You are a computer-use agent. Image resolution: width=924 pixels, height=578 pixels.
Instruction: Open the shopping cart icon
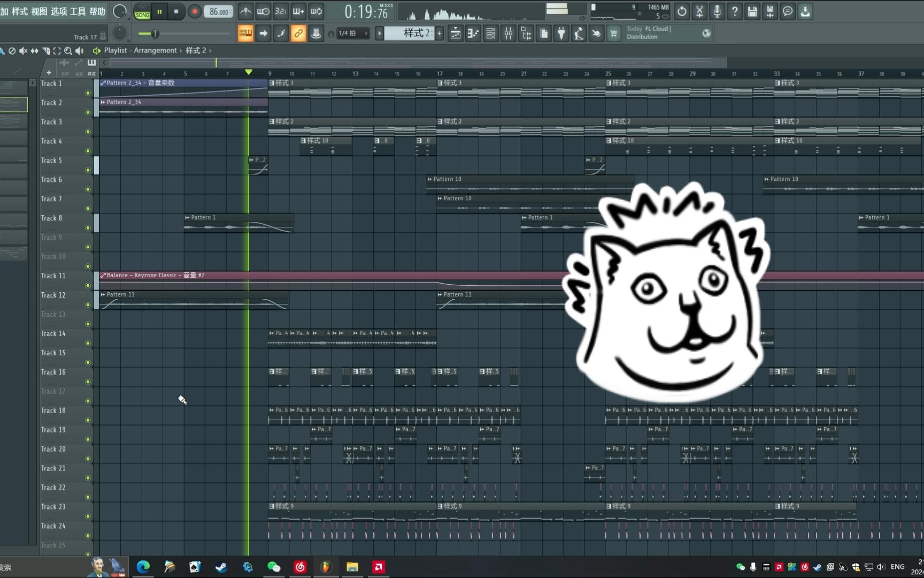(x=613, y=34)
